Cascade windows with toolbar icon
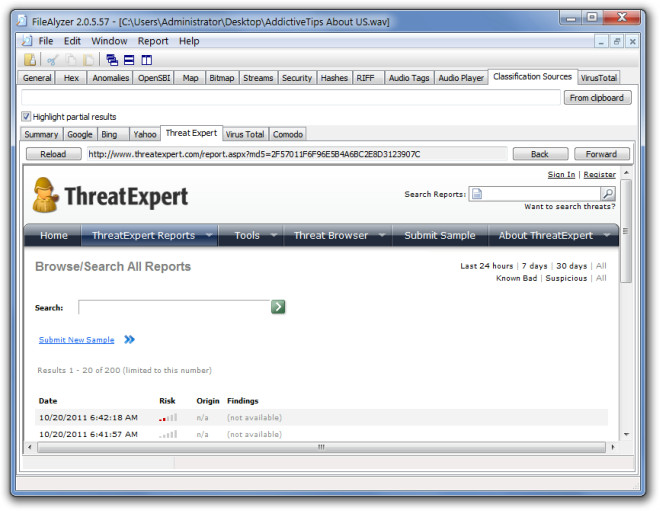 pyautogui.click(x=112, y=60)
